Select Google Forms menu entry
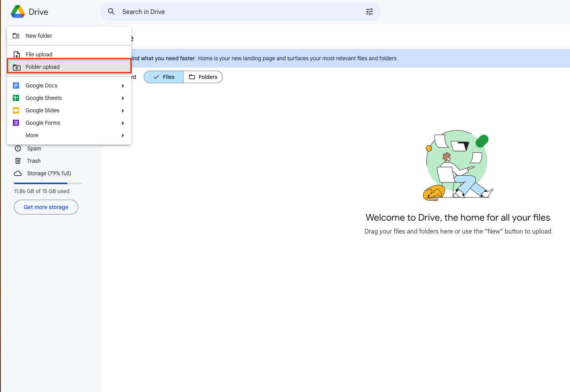 (x=69, y=123)
